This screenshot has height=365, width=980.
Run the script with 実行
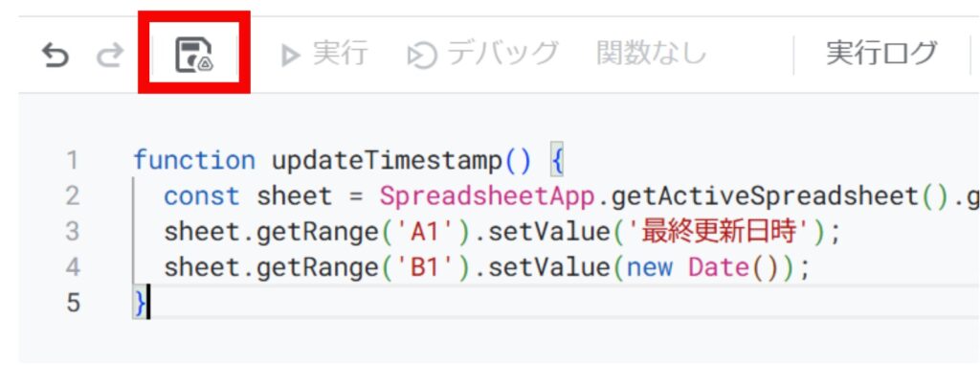[x=323, y=54]
